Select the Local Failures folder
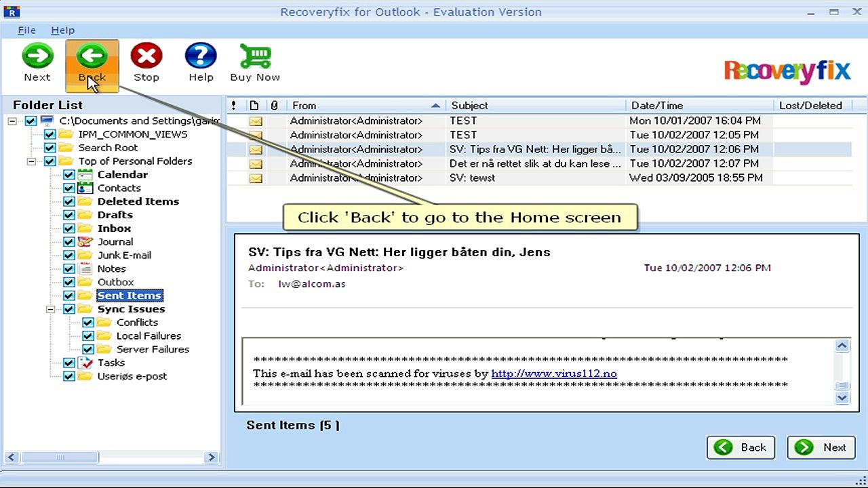The width and height of the screenshot is (868, 488). [149, 336]
